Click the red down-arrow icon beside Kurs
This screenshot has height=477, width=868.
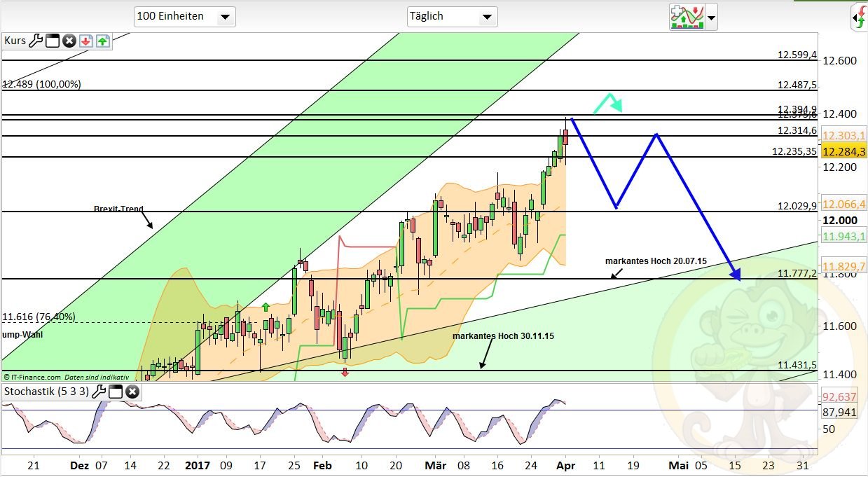click(x=85, y=41)
